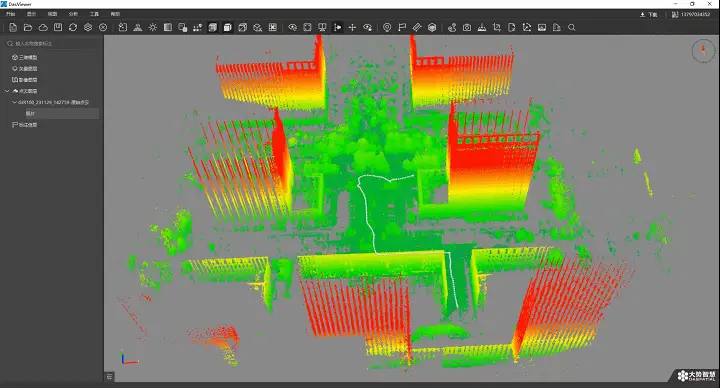The image size is (720, 388).
Task: Select the wireframe cube view icon
Action: point(242,28)
